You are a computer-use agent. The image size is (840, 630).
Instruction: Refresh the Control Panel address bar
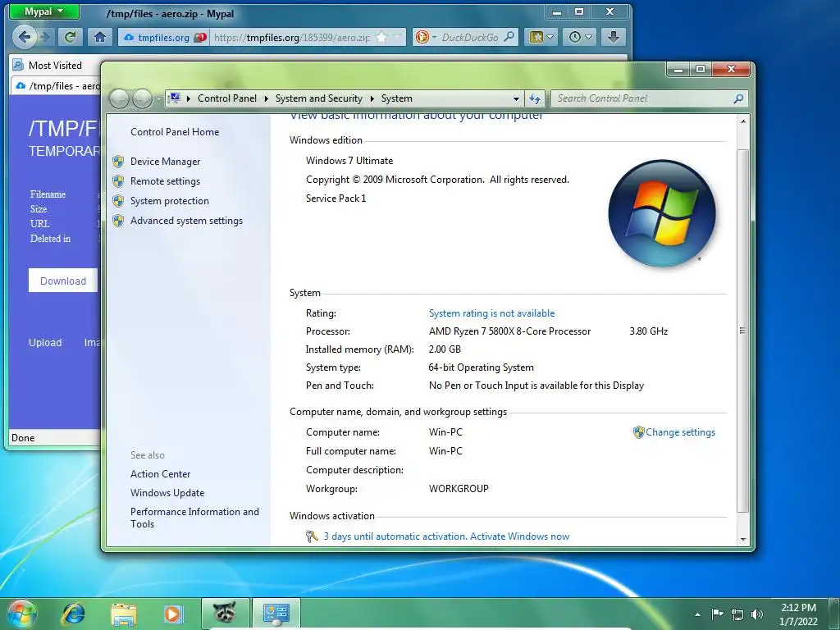point(535,98)
